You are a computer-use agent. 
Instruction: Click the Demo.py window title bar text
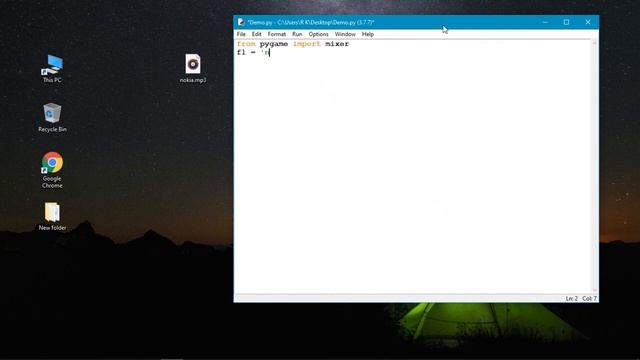311,22
